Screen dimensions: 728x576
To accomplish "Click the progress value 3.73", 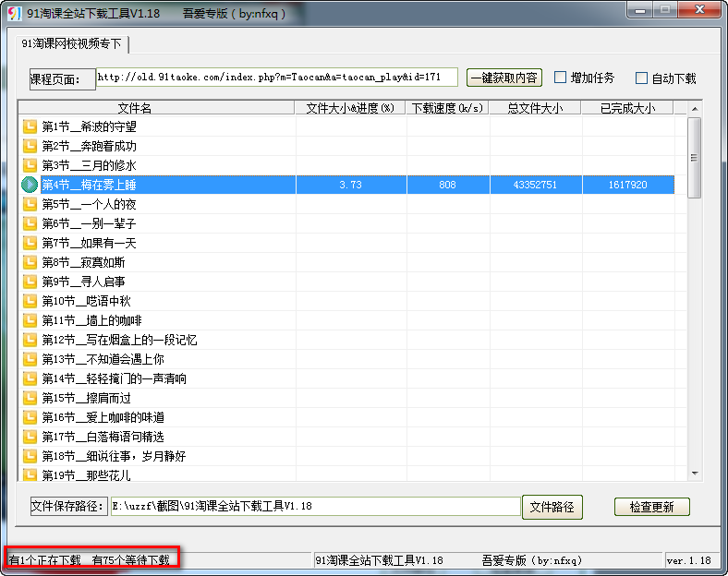I will coord(350,185).
